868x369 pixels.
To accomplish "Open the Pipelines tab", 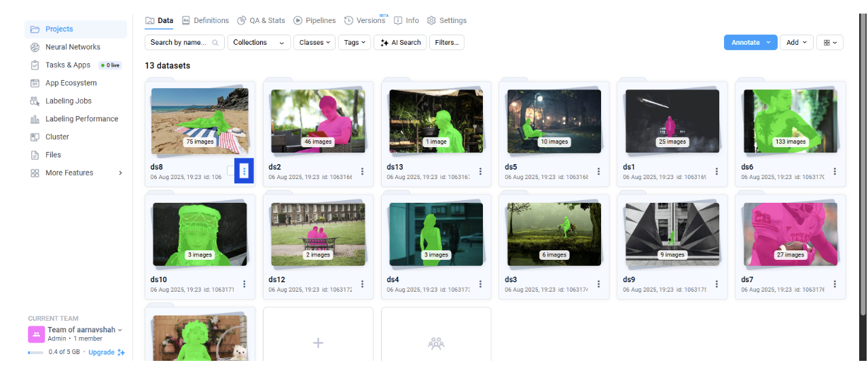I will point(314,21).
